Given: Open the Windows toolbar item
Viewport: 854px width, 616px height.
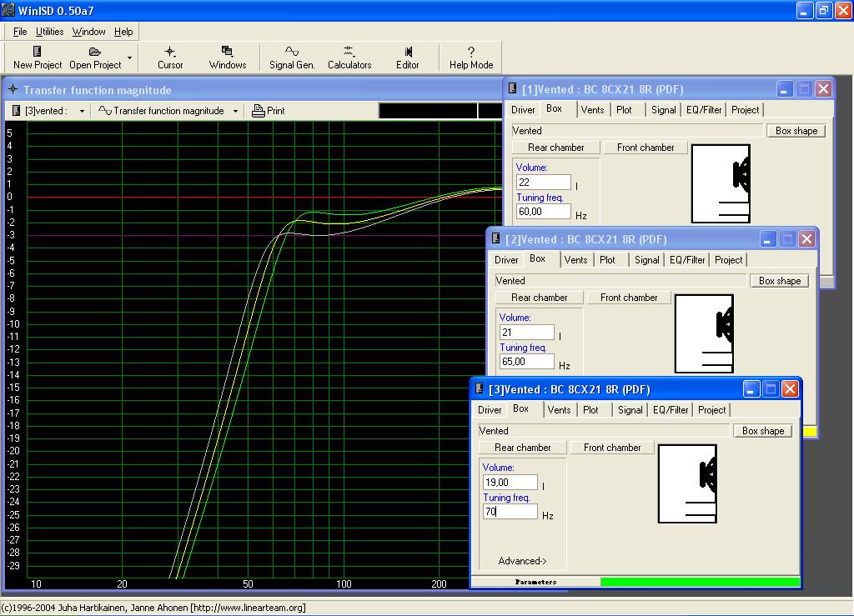Looking at the screenshot, I should click(227, 58).
